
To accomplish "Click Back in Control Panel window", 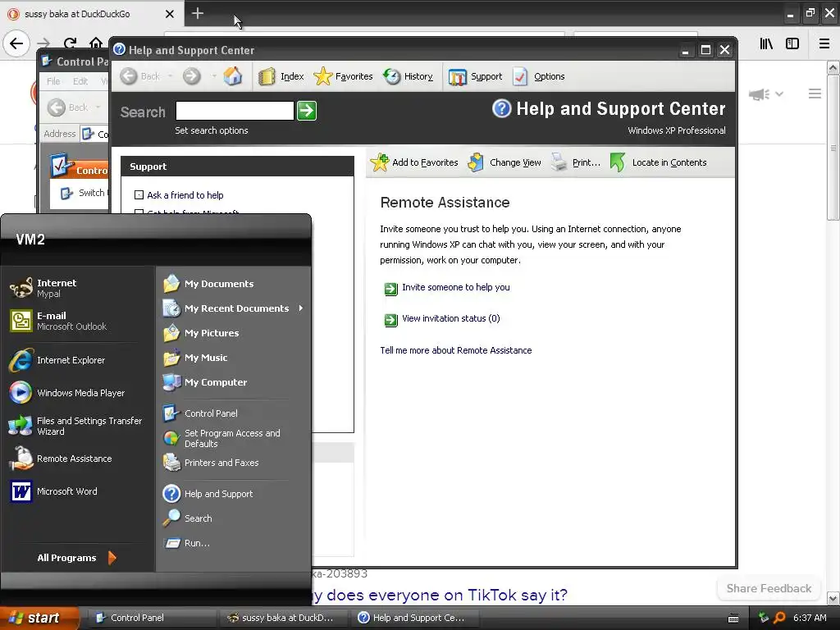I will pos(68,107).
